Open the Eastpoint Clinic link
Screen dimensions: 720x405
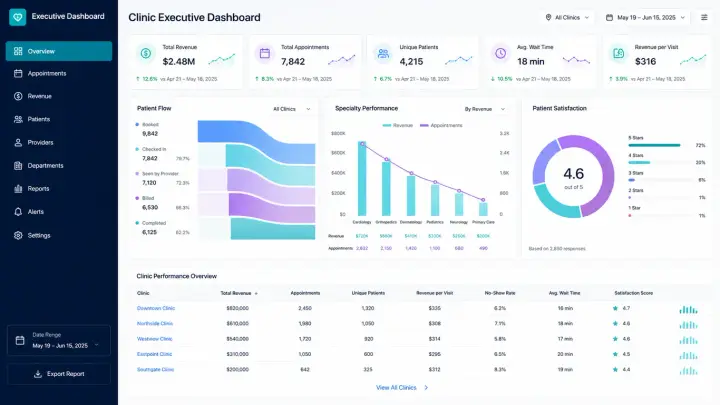[x=154, y=354]
